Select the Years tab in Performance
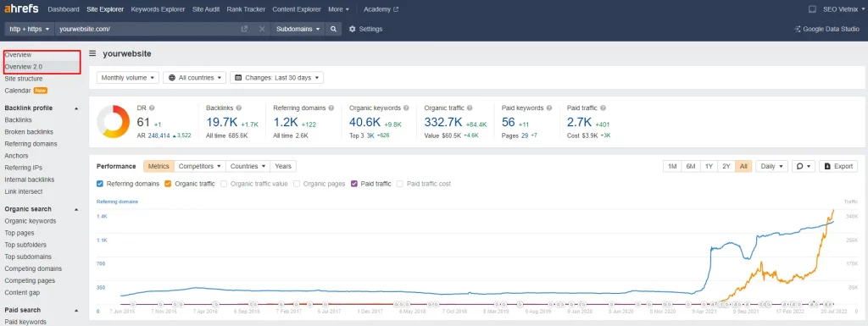Viewport: 868px width, 326px height. pyautogui.click(x=283, y=166)
